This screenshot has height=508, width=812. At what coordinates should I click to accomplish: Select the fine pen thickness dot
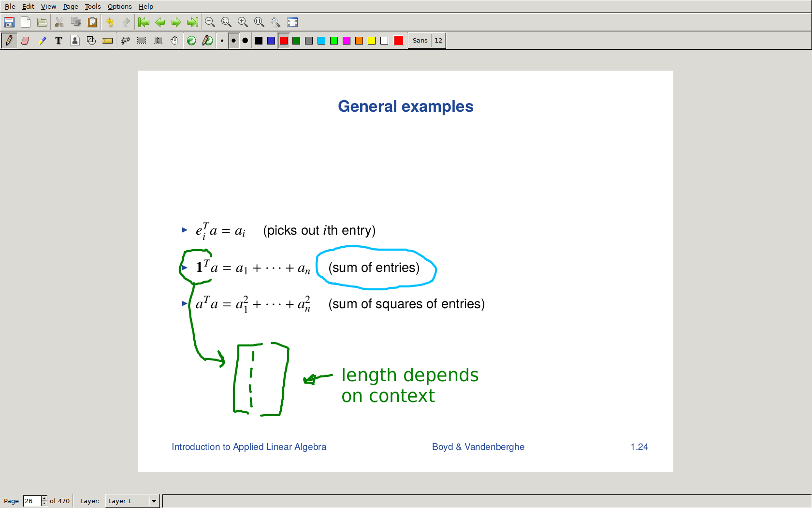click(222, 41)
